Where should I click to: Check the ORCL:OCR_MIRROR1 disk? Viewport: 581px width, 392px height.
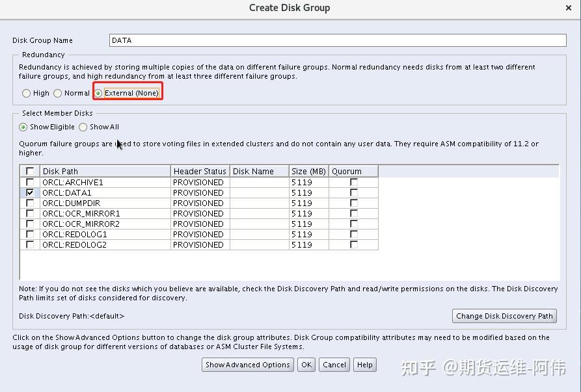click(29, 213)
